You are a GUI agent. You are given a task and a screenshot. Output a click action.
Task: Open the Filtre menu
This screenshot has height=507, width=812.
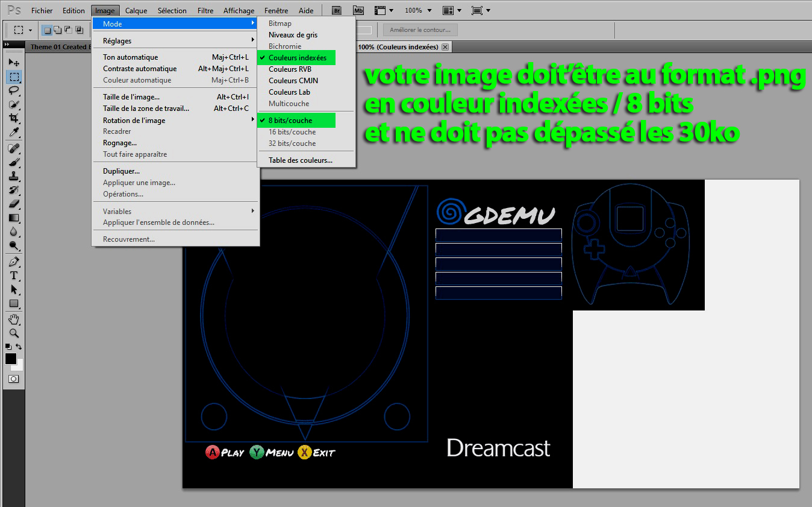coord(205,11)
